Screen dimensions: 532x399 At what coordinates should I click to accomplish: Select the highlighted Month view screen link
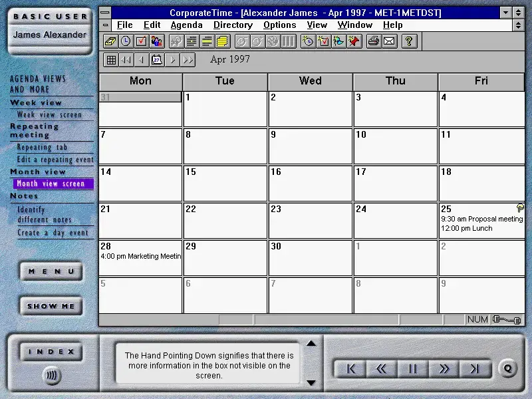[x=53, y=184]
